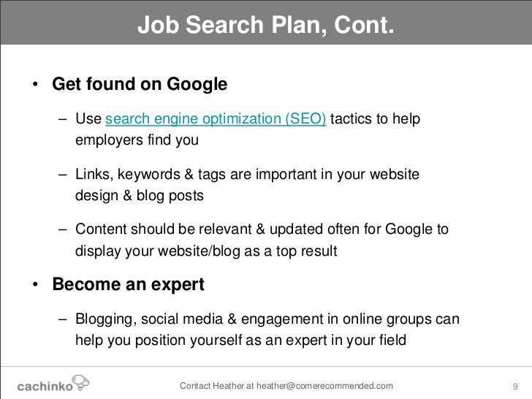This screenshot has height=399, width=532.
Task: Open the search engine optimization (SEO) link
Action: coord(216,119)
